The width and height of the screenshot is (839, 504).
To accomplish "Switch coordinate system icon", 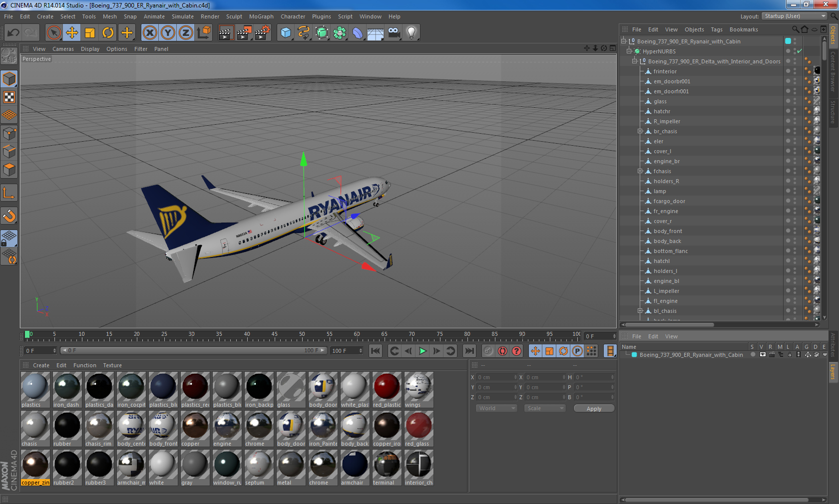I will [204, 33].
